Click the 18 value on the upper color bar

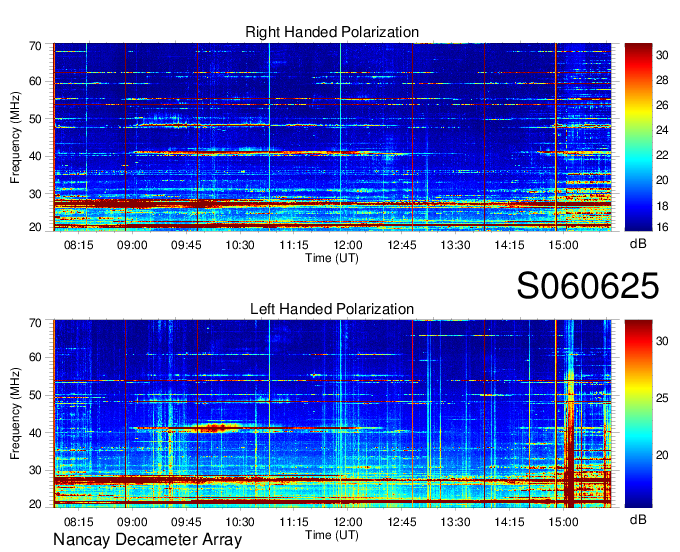click(662, 206)
